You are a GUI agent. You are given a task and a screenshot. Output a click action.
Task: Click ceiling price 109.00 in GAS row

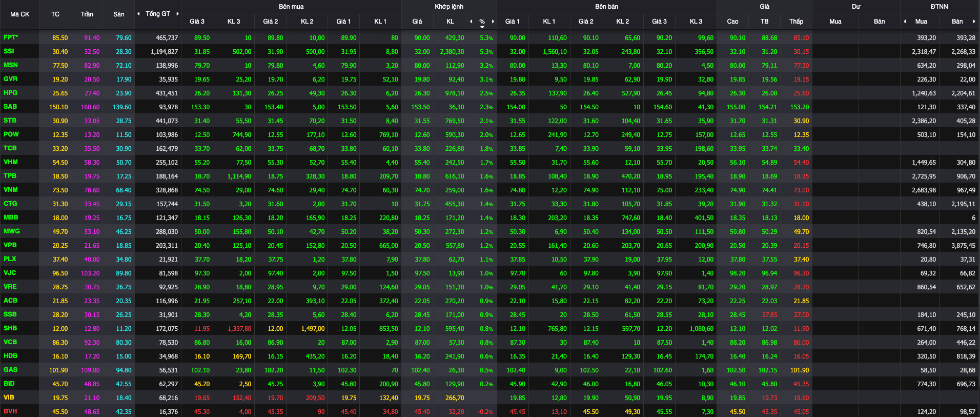coord(90,370)
